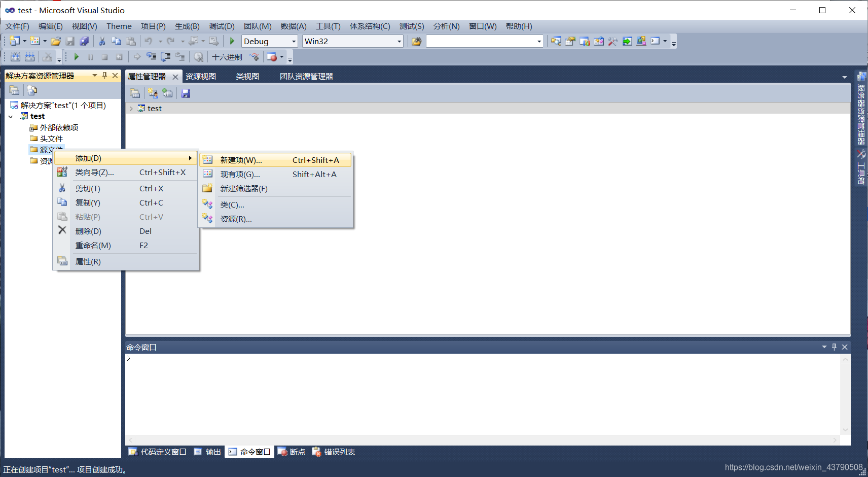The image size is (868, 477).
Task: Click the Cut scissors icon in the main toolbar
Action: pos(102,41)
